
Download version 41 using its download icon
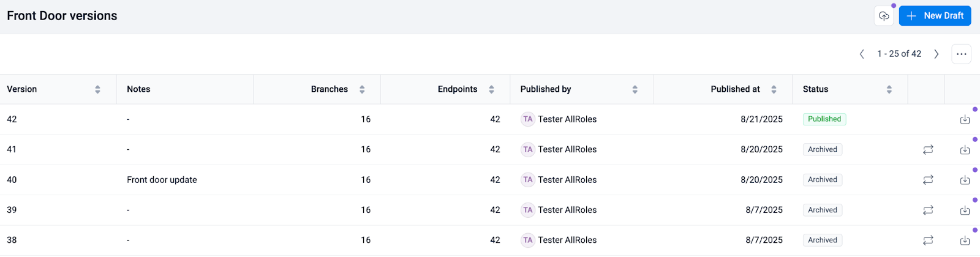pos(965,149)
